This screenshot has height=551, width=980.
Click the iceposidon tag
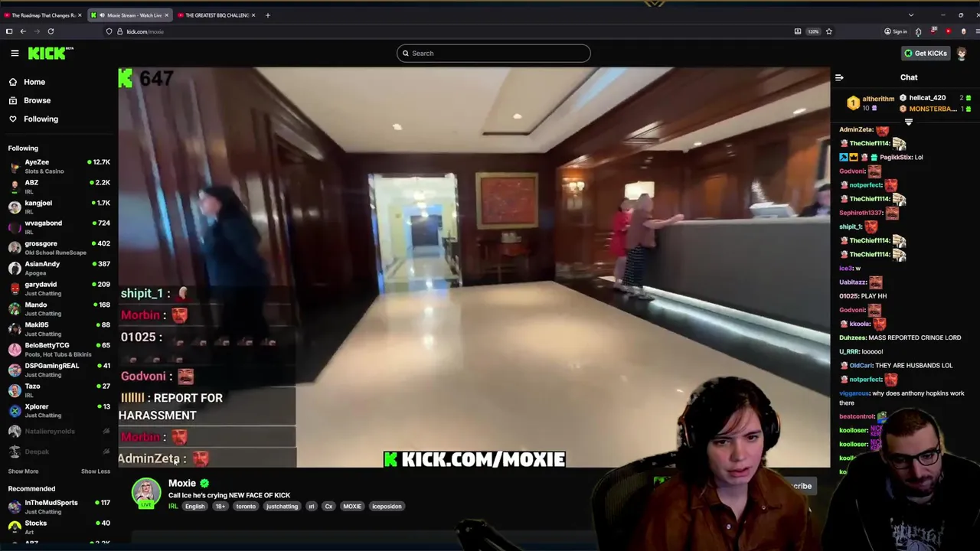coord(387,507)
